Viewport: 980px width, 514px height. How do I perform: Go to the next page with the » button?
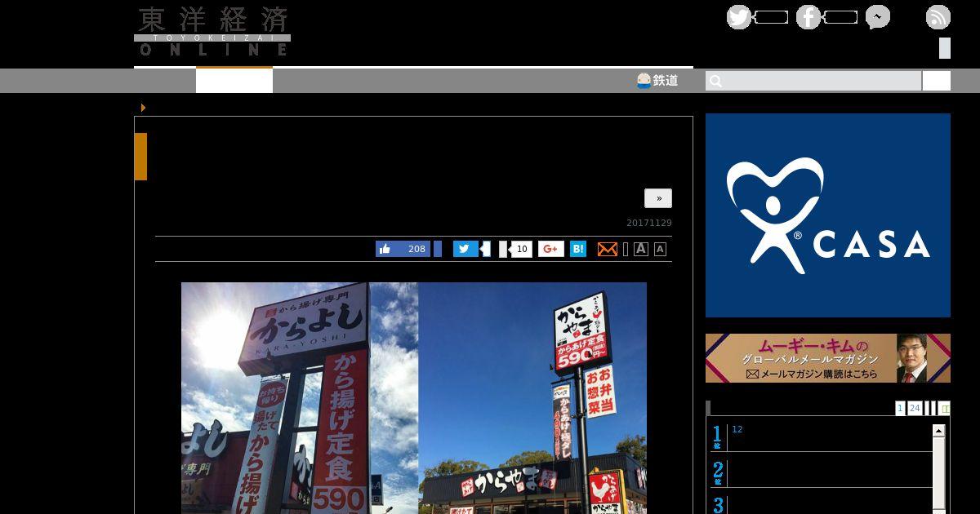[658, 198]
